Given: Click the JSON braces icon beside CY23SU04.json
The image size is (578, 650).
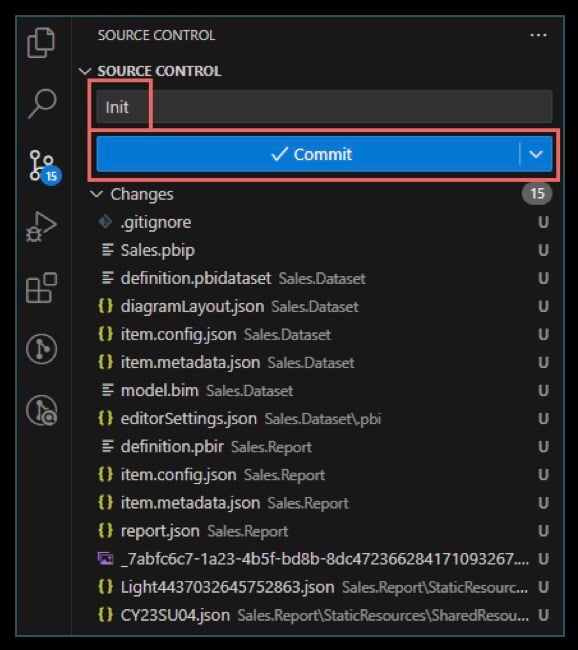Looking at the screenshot, I should 105,615.
